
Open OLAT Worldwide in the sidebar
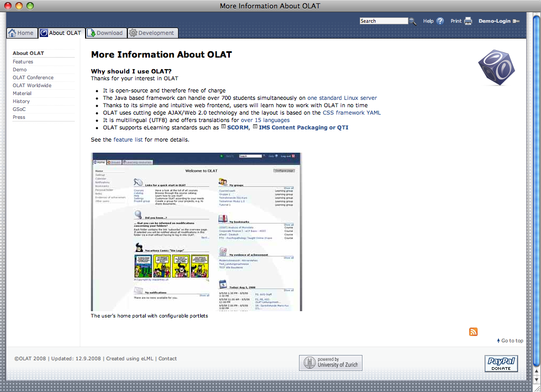(32, 86)
